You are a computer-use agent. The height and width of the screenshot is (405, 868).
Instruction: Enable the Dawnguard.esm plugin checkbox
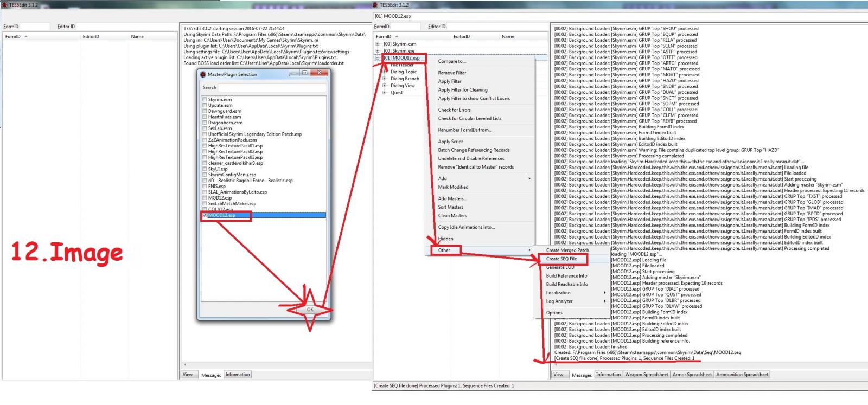205,111
